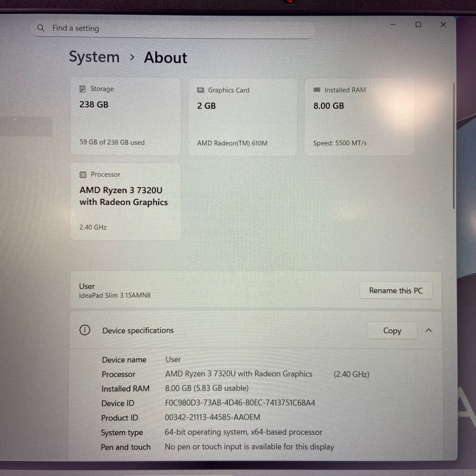Click the Rename this PC button

point(396,291)
